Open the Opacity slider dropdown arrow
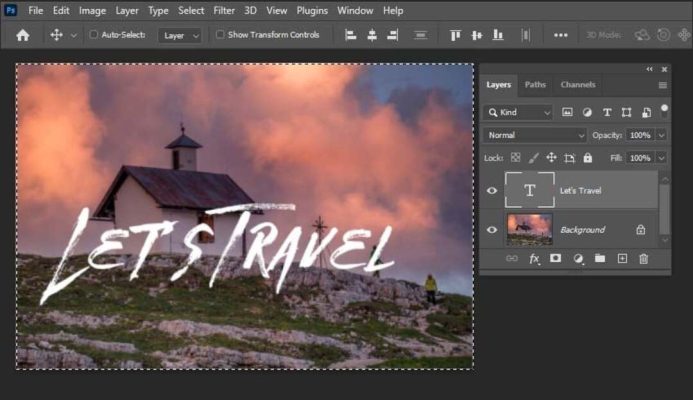This screenshot has height=400, width=693. tap(662, 135)
